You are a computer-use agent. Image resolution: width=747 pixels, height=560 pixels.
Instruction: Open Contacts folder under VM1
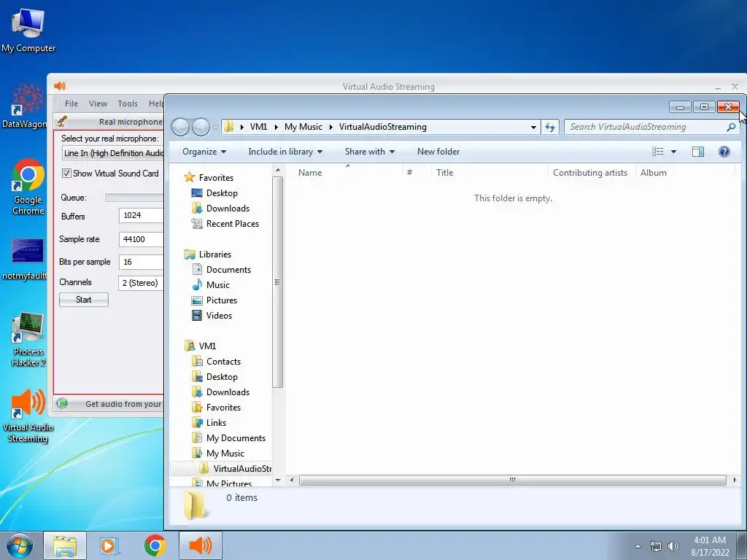(216, 362)
